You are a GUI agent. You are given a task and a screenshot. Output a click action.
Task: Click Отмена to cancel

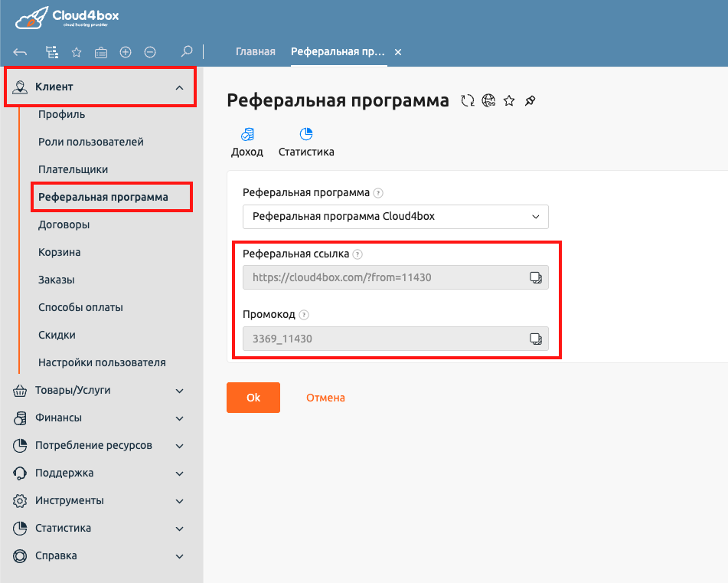click(x=325, y=397)
